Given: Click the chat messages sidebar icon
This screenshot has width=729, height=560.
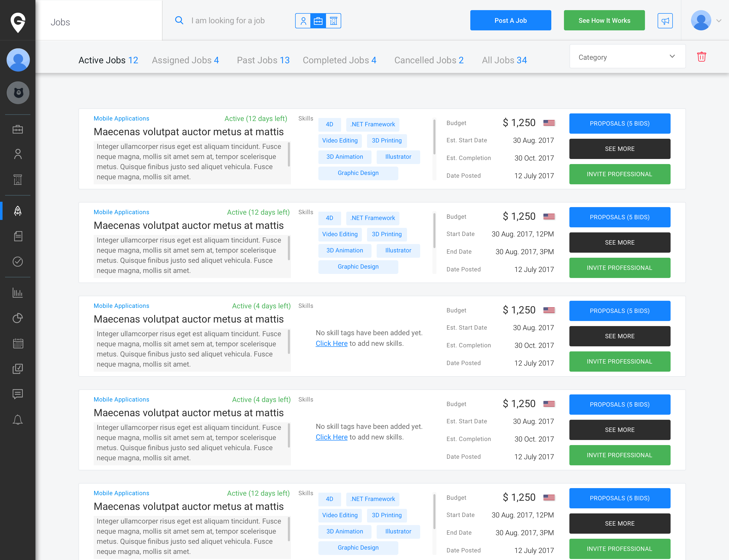Looking at the screenshot, I should coord(18,394).
